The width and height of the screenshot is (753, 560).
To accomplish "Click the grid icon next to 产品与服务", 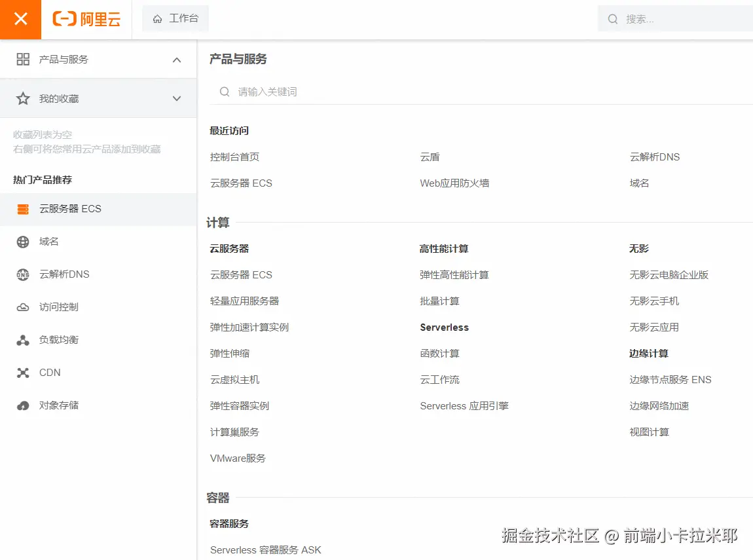I will (23, 59).
